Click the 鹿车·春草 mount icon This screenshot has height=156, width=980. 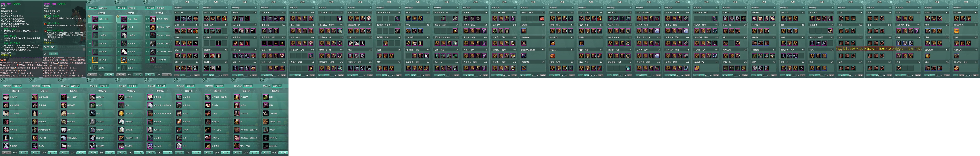64,97
